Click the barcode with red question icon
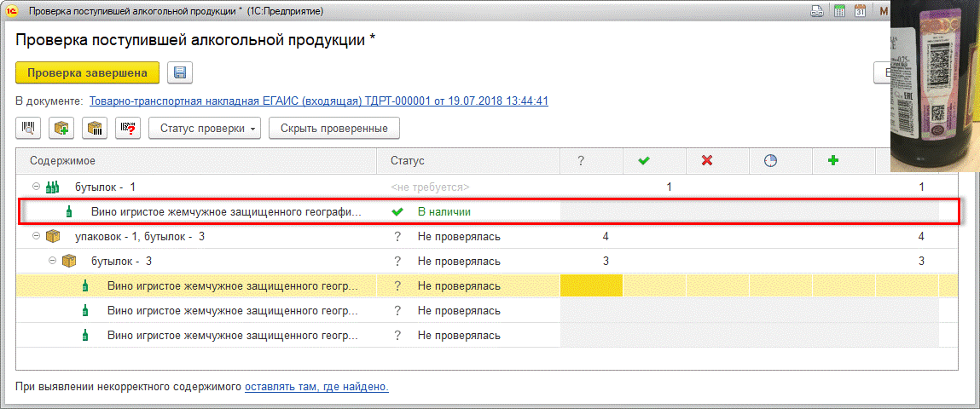The image size is (980, 409). pyautogui.click(x=128, y=129)
